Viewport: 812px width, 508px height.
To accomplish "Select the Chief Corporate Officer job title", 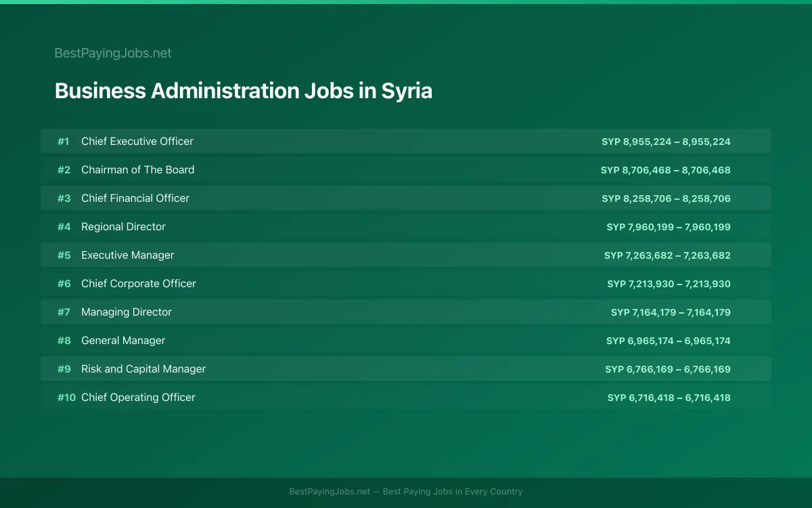I will (139, 283).
